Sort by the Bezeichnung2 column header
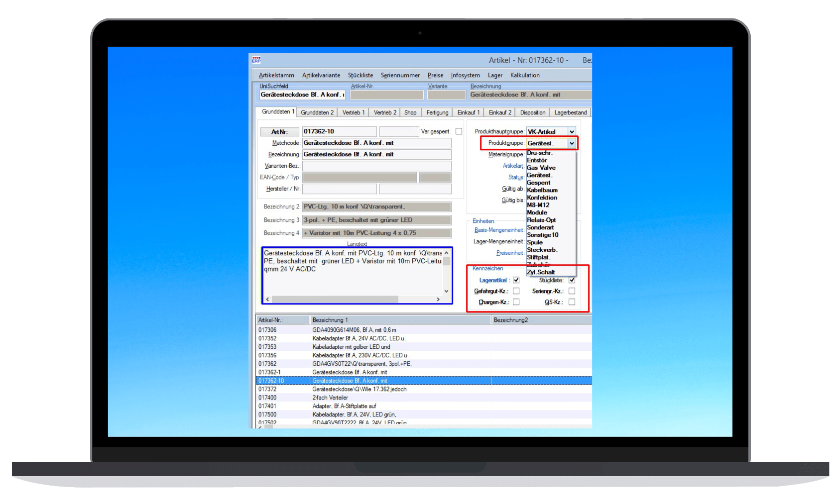Screen dimensions: 840x504 click(x=542, y=320)
